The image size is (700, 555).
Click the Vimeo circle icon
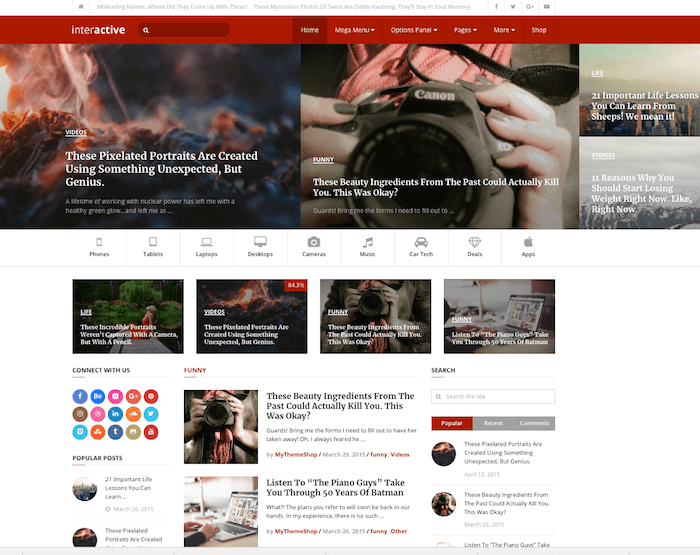[x=80, y=432]
